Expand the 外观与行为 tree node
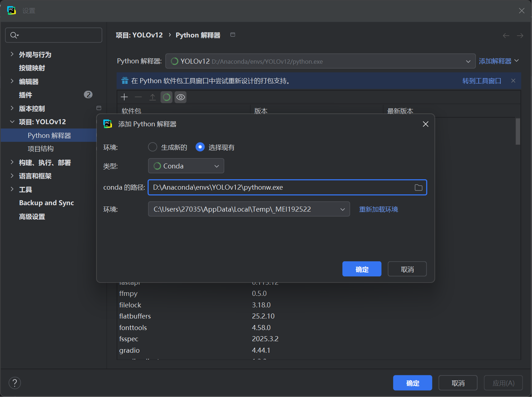The image size is (532, 397). [x=12, y=54]
